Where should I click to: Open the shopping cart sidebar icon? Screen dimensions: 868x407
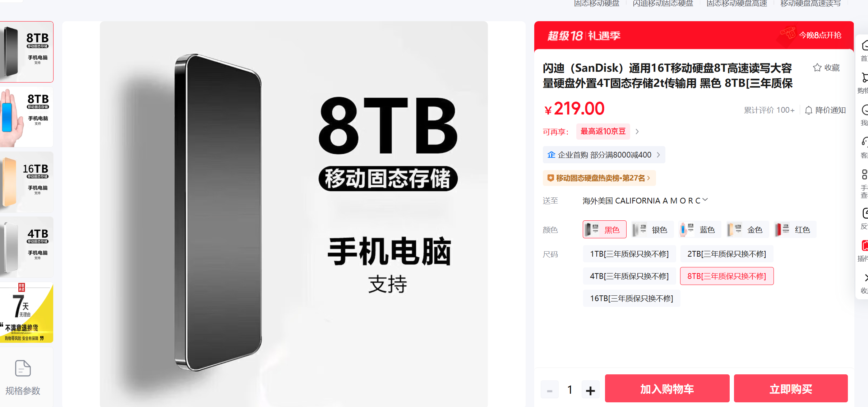(x=864, y=78)
